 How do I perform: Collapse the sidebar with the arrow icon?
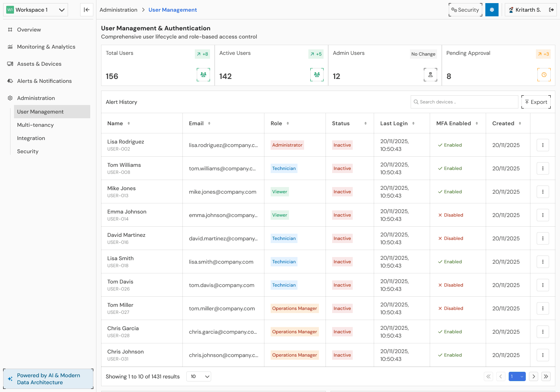(x=87, y=10)
